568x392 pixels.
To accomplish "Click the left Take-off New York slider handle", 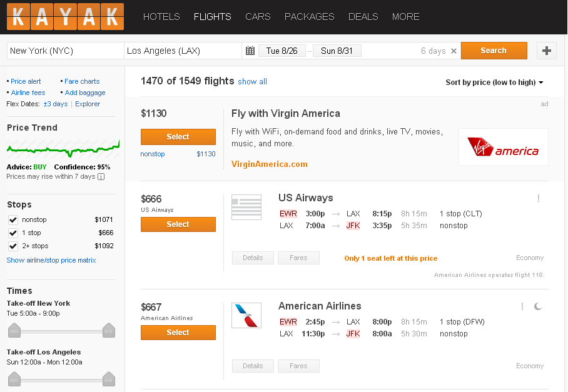I will 14,330.
